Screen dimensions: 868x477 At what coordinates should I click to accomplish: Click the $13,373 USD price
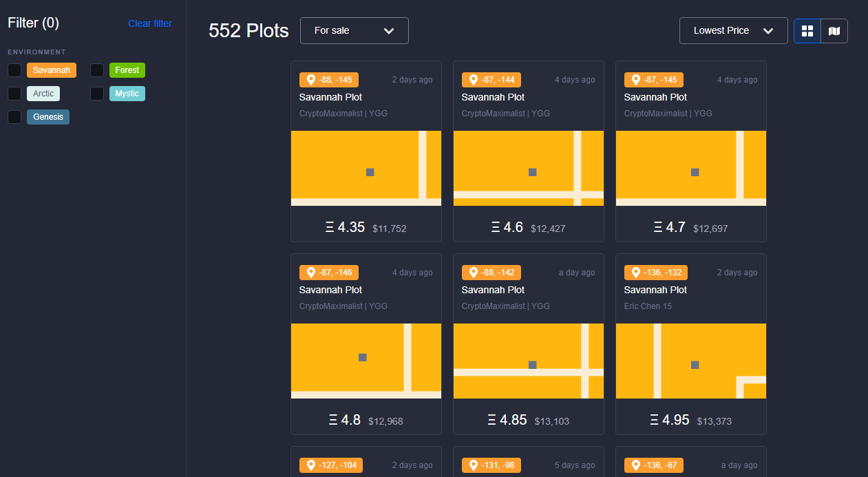714,421
